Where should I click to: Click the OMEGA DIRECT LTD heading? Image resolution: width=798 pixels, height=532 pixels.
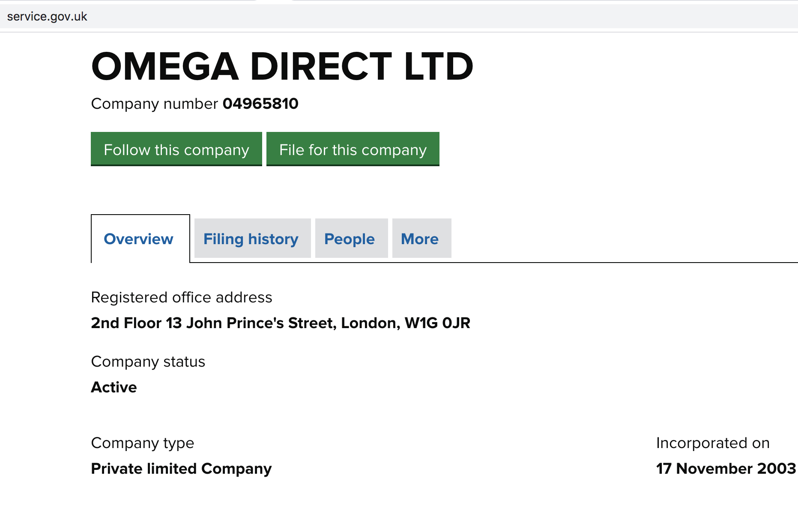(x=282, y=66)
